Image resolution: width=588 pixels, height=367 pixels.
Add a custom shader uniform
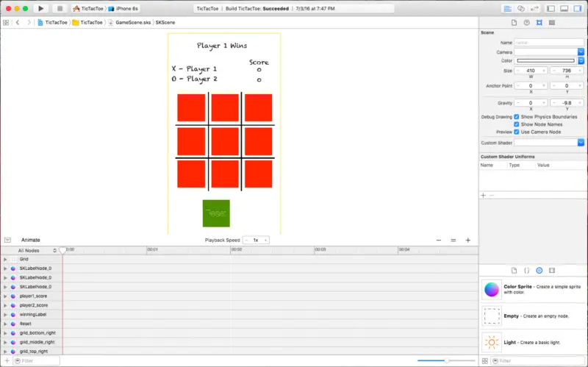484,196
